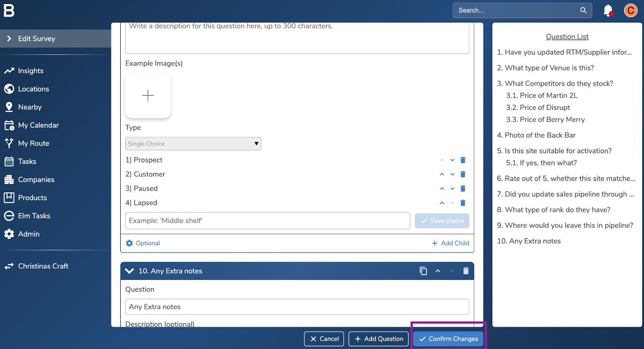
Task: Delete the Prospect choice with trash icon
Action: pyautogui.click(x=463, y=160)
